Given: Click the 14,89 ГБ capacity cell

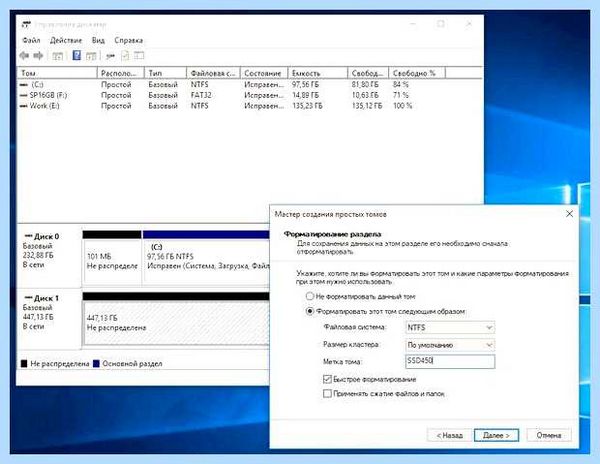Looking at the screenshot, I should 305,95.
